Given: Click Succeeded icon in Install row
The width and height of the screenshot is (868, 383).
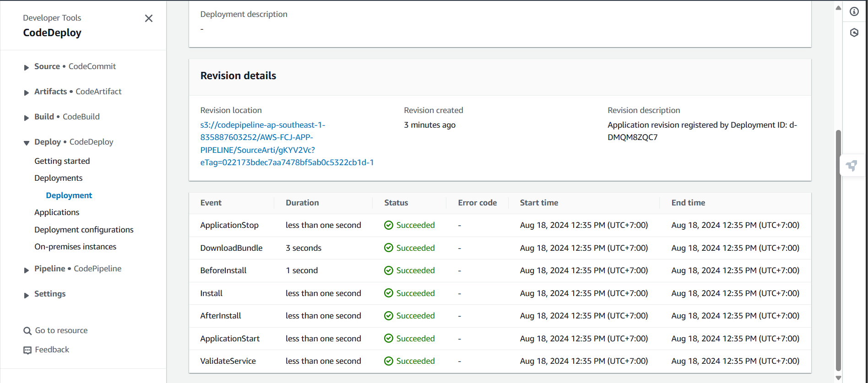Looking at the screenshot, I should click(x=389, y=293).
